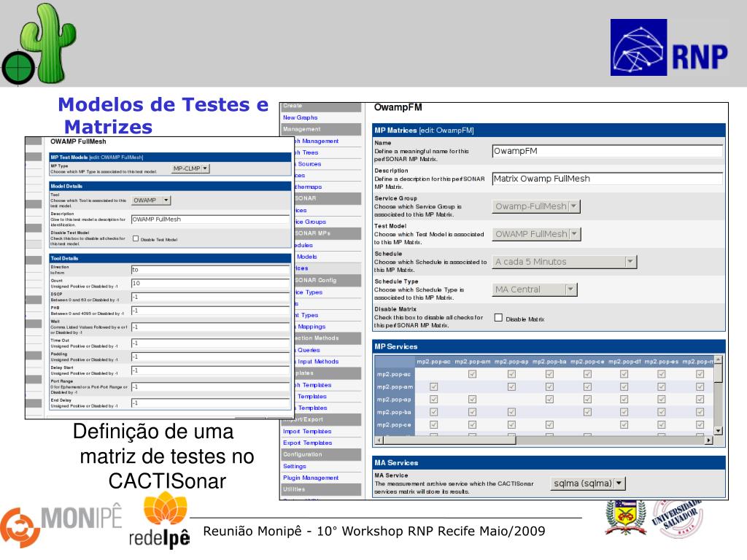Open the Test Model dropdown OWAMP FullMesh
The image size is (747, 560).
(536, 234)
